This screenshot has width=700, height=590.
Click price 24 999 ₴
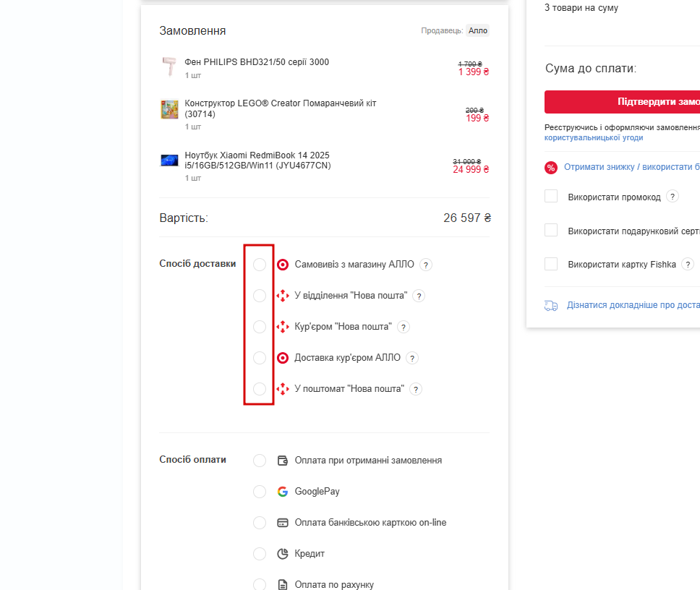[x=471, y=170]
